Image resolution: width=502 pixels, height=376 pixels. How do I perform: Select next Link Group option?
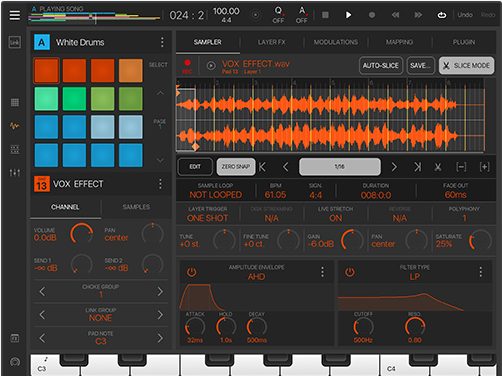point(160,315)
